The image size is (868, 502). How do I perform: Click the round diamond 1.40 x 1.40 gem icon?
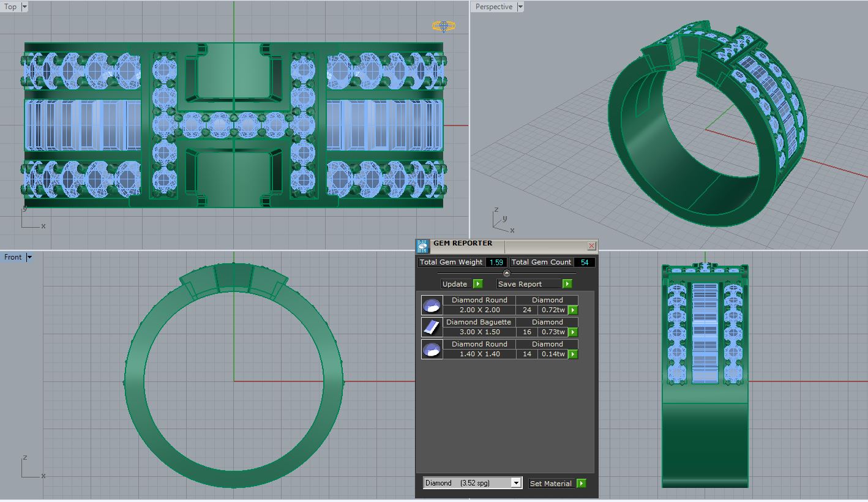click(432, 349)
